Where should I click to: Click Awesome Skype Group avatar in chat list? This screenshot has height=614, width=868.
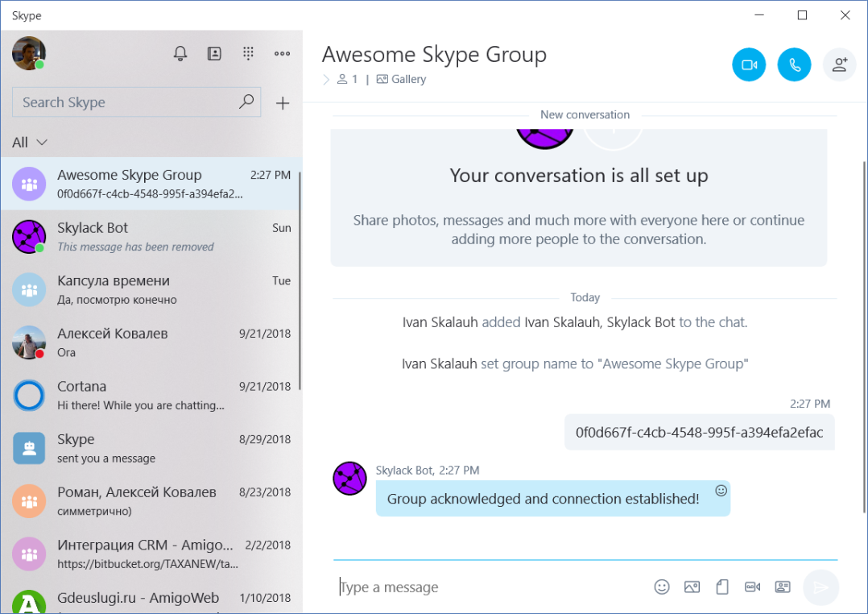(29, 184)
